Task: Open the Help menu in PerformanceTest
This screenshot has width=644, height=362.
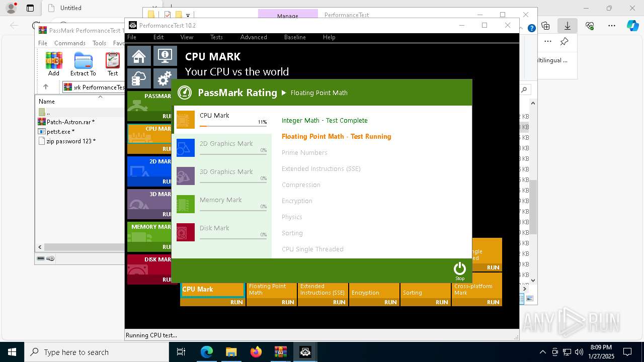Action: tap(329, 37)
